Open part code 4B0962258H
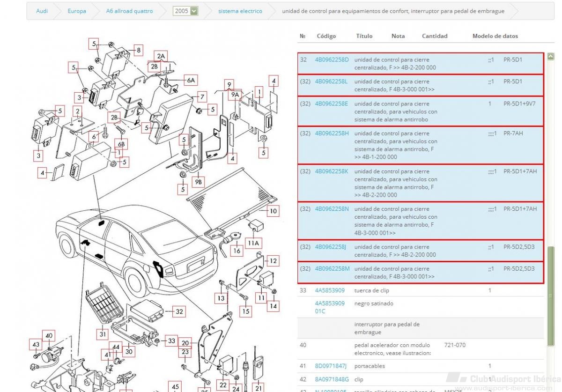The image size is (562, 392). (x=332, y=133)
